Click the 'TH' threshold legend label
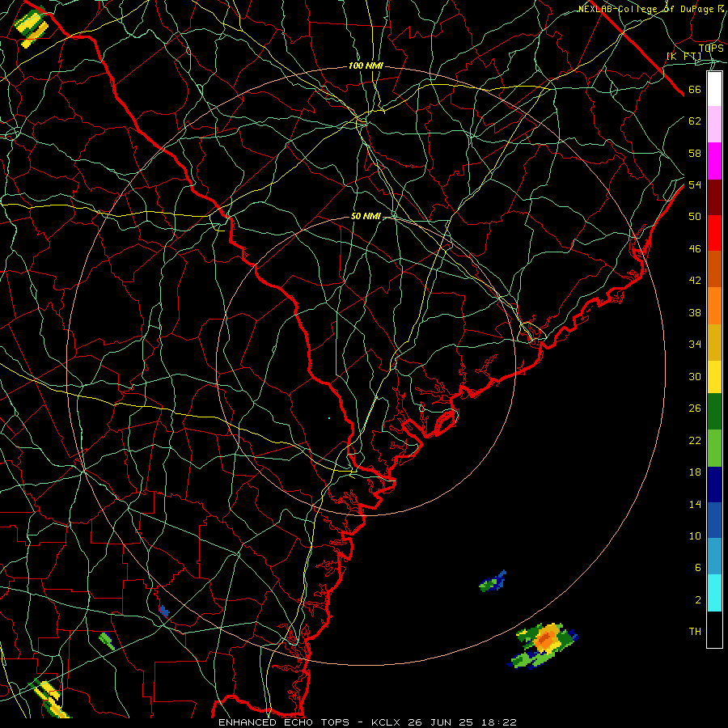The width and height of the screenshot is (728, 728). coord(695,632)
